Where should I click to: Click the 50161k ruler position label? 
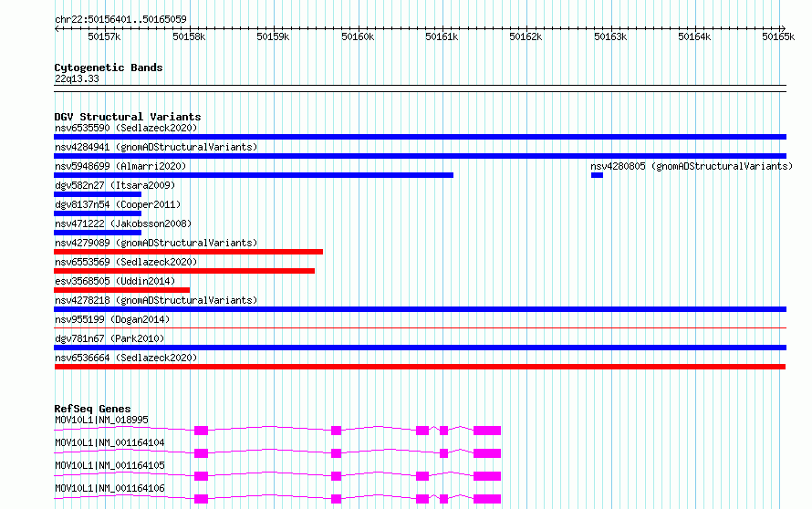(x=442, y=36)
